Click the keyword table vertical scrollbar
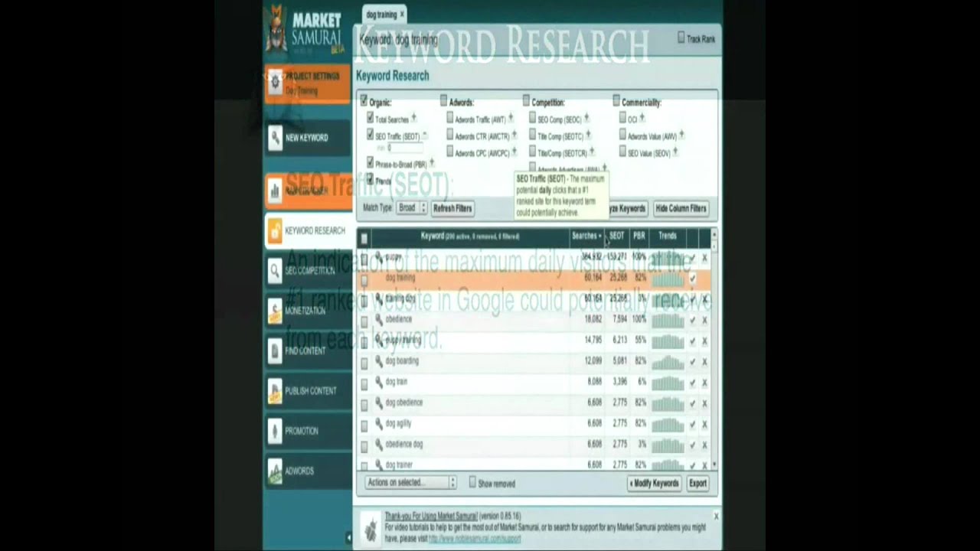980x551 pixels. [x=714, y=350]
